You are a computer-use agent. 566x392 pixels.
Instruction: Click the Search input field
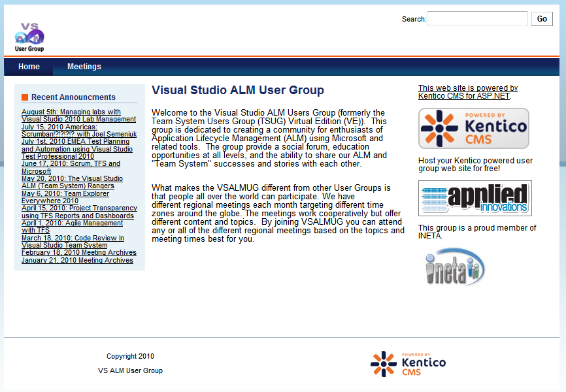tap(477, 18)
